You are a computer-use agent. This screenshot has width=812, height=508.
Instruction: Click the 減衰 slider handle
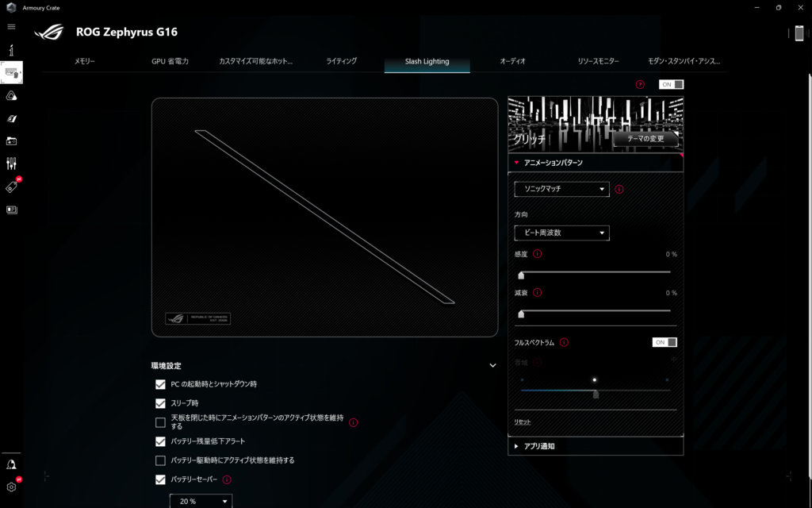pos(521,314)
